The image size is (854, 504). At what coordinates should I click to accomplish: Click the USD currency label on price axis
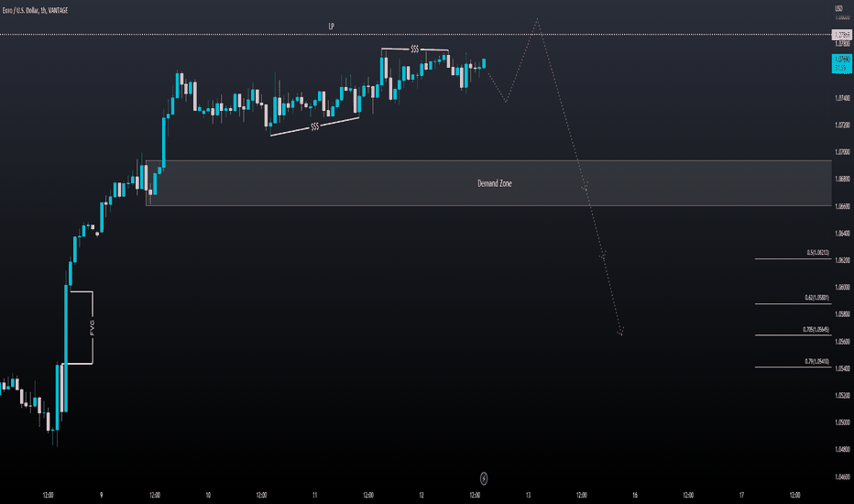838,8
